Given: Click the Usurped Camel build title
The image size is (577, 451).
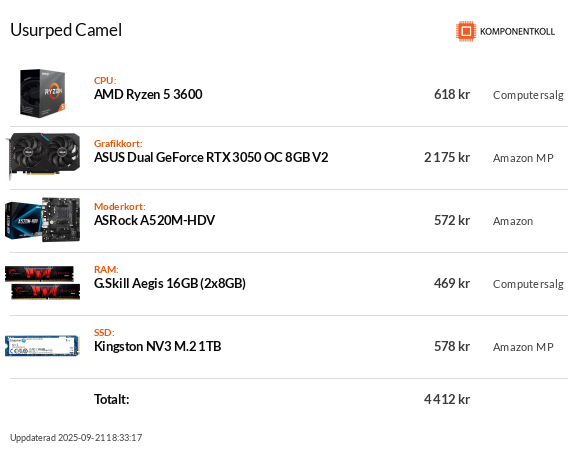Looking at the screenshot, I should click(66, 30).
